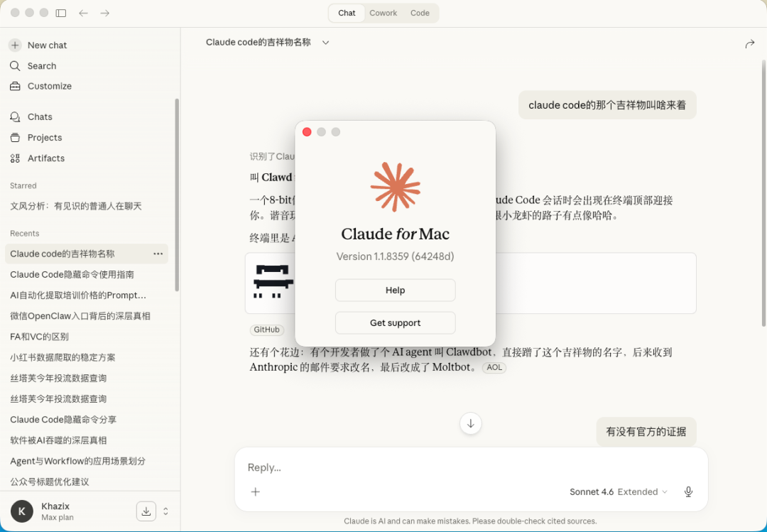Open the conversation title dropdown chevron
The image size is (767, 532).
[x=325, y=42]
